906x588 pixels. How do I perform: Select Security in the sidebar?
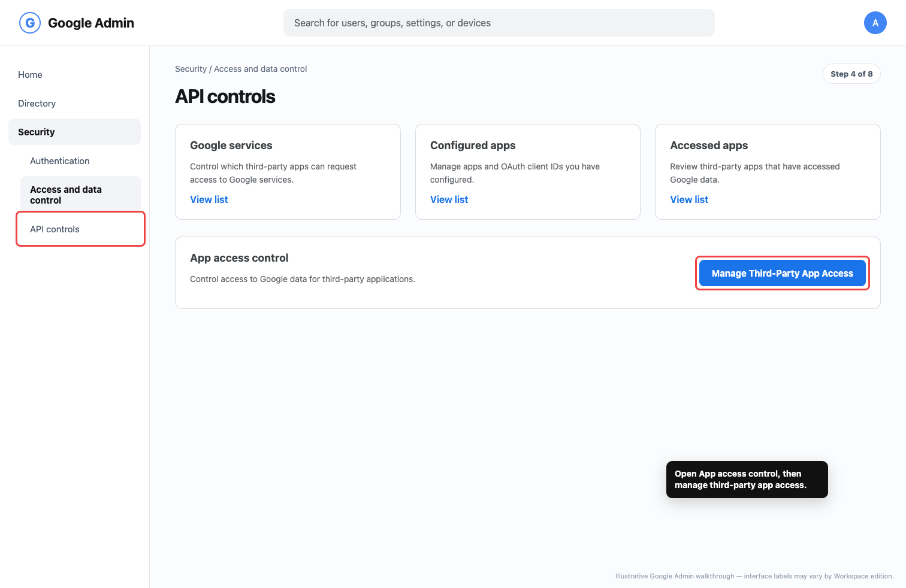click(x=74, y=132)
